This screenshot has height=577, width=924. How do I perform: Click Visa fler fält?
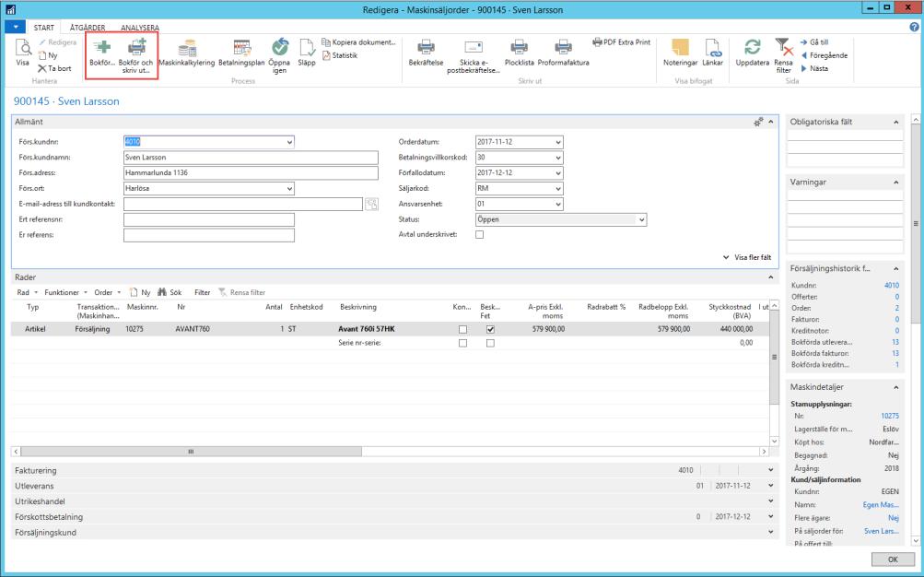point(747,257)
